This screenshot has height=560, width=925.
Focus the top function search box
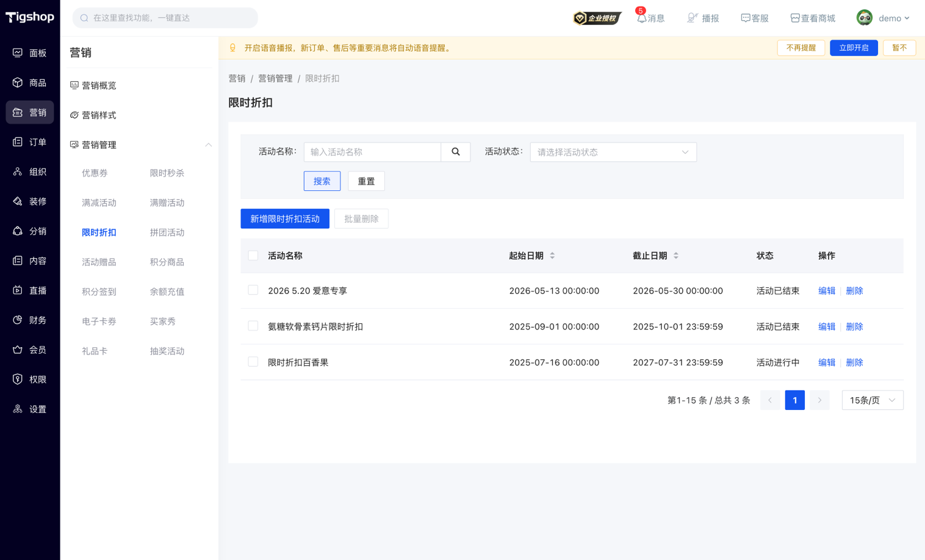[165, 18]
